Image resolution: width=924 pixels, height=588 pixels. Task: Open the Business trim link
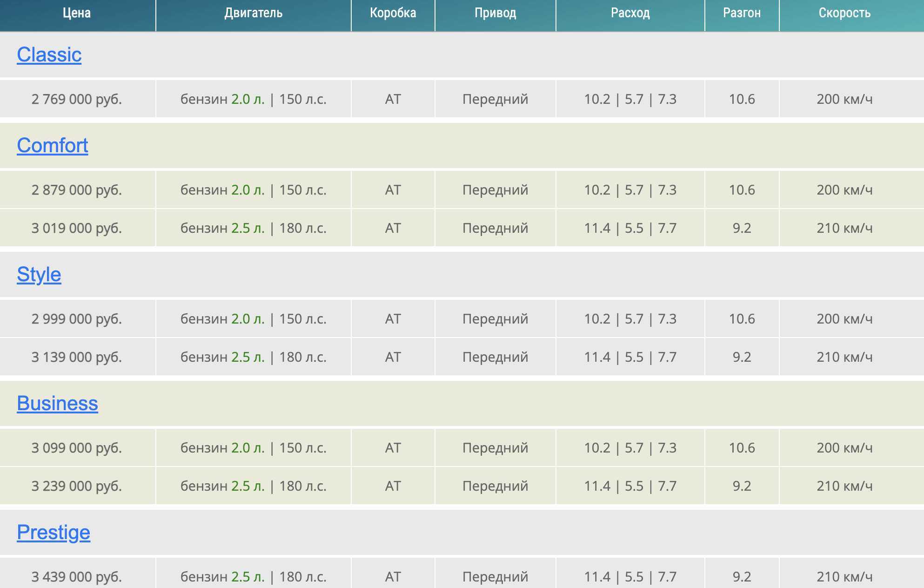click(58, 404)
